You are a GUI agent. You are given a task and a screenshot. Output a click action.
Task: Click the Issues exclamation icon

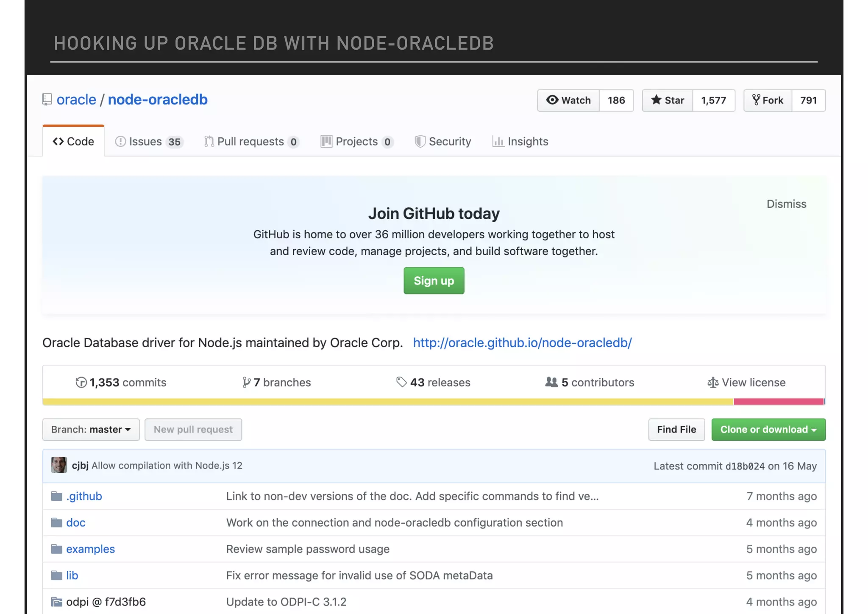click(120, 141)
